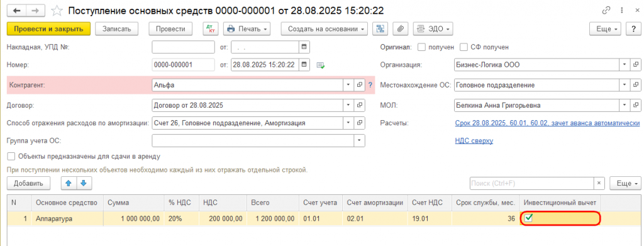Click Провести и закрыть
Screen dimensions: 644x246
[48, 29]
